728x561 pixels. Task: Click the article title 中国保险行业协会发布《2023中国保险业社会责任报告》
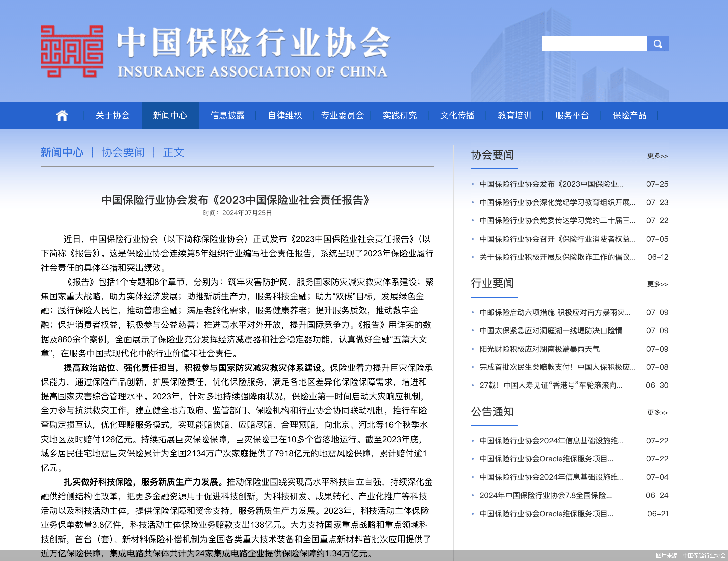236,200
